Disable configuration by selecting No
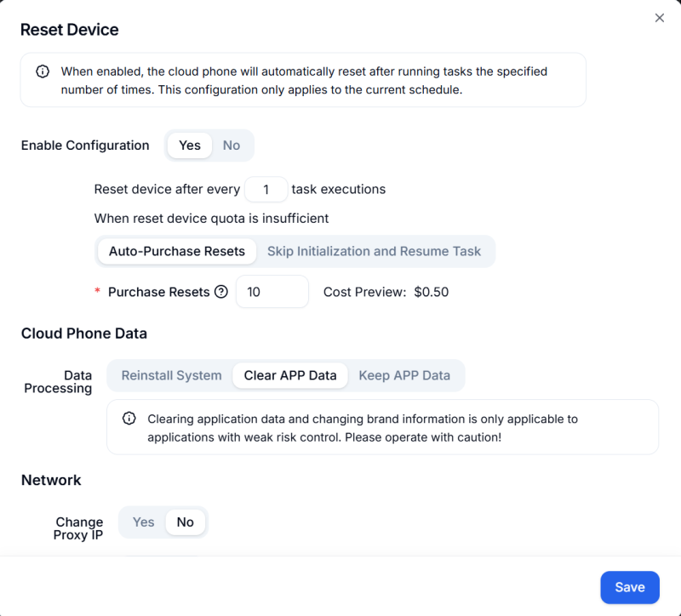Image resolution: width=681 pixels, height=616 pixels. [x=231, y=145]
